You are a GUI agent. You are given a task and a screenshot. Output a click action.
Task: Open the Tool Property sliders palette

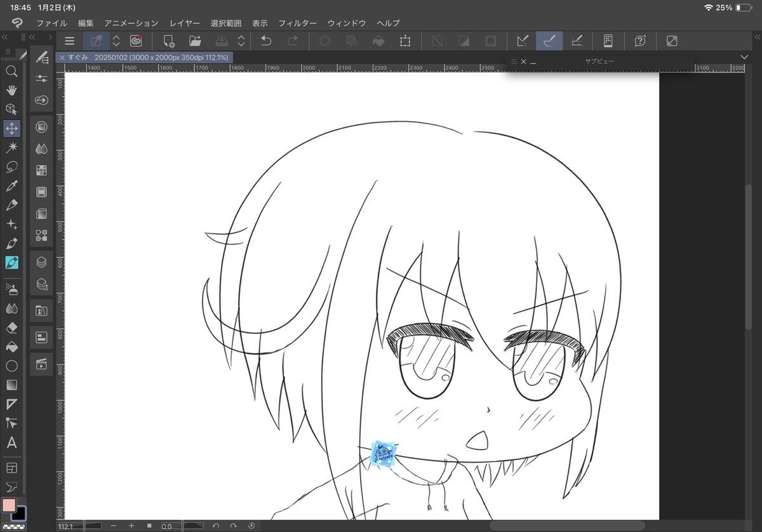42,78
